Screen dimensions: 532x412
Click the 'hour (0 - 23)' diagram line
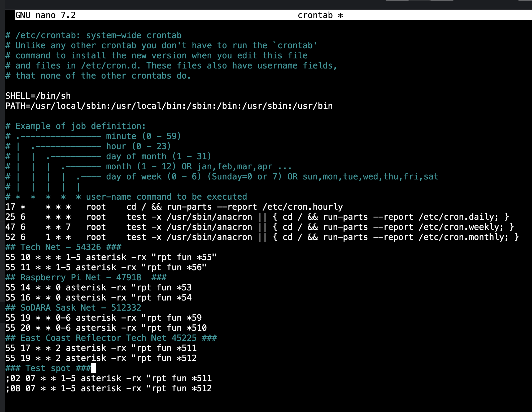click(88, 146)
